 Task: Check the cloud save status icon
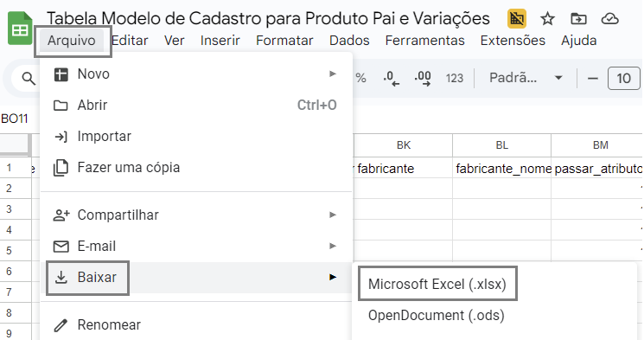[x=609, y=19]
